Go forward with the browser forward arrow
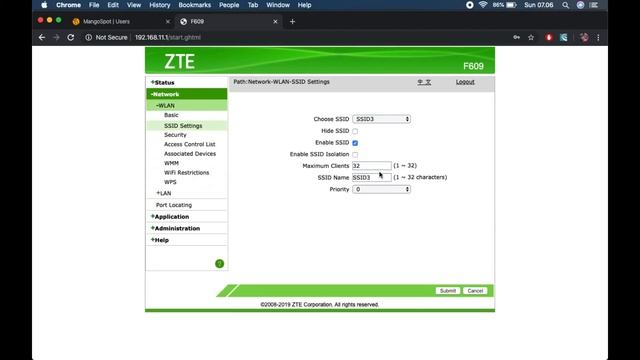Screen dimensions: 640x360 tap(56, 37)
